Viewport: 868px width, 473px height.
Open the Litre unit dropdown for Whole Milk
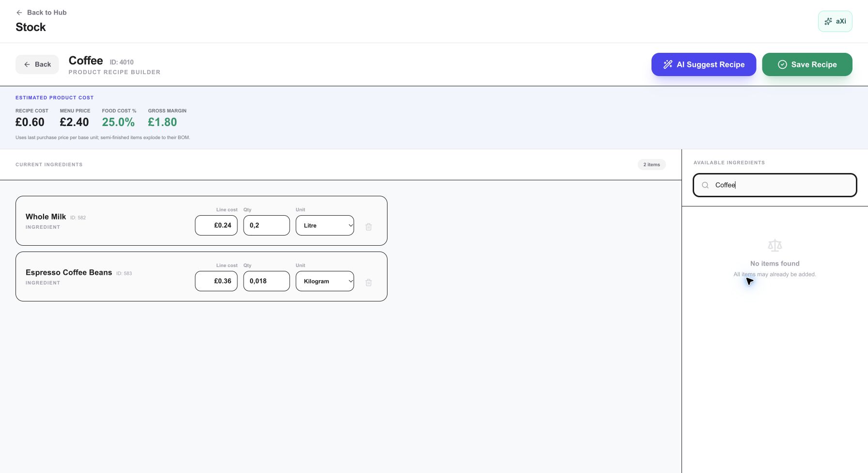point(325,225)
